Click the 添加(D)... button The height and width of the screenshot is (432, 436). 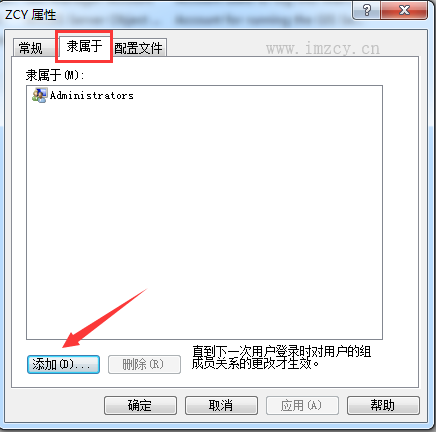pos(63,364)
